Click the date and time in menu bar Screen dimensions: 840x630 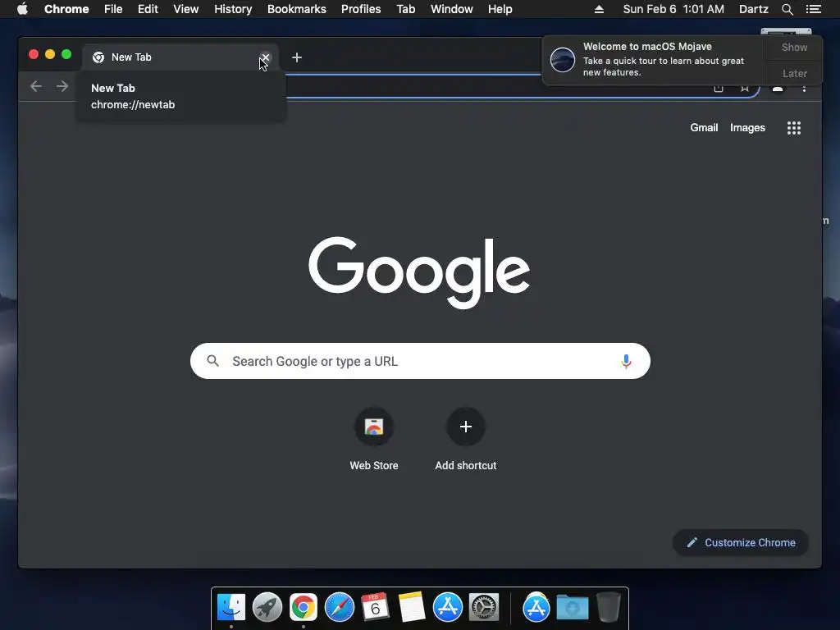pyautogui.click(x=673, y=9)
